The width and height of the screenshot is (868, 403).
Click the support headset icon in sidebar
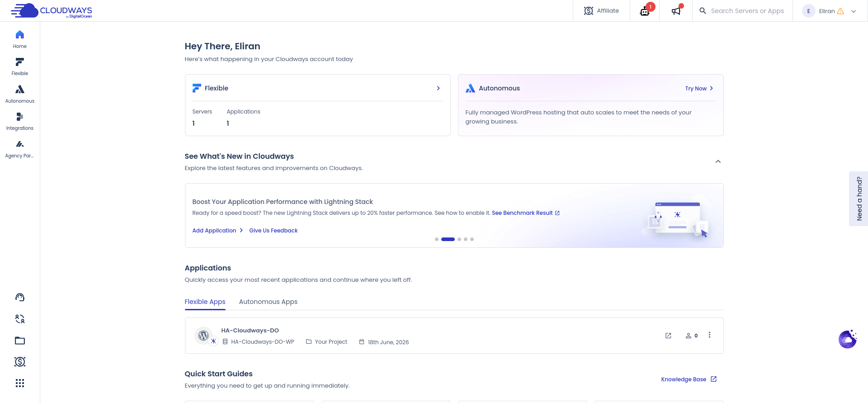pos(20,297)
